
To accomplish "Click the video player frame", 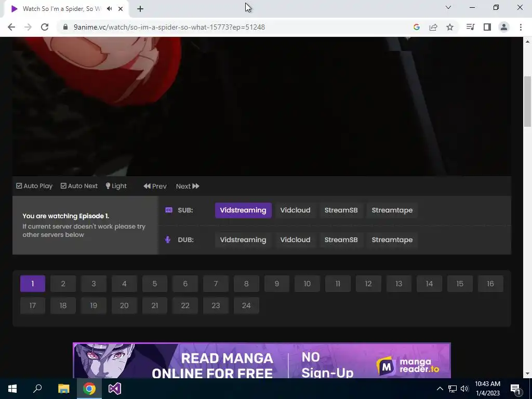I will coord(262,107).
